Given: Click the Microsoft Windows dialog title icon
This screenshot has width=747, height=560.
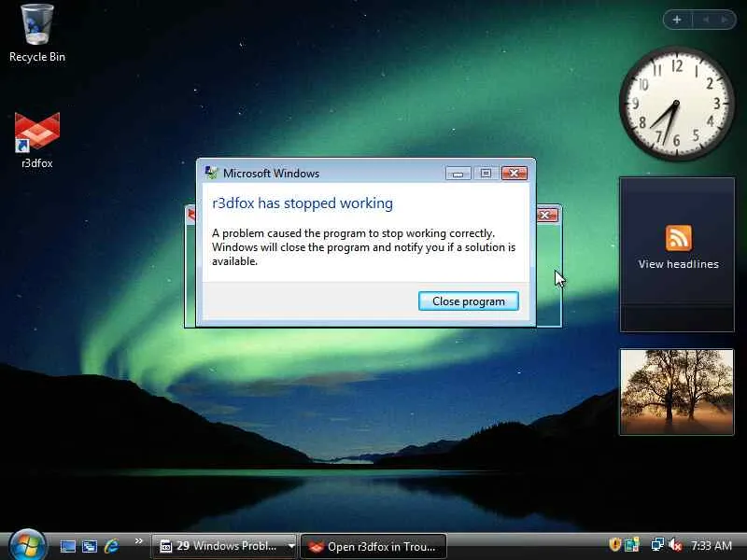Looking at the screenshot, I should (211, 173).
